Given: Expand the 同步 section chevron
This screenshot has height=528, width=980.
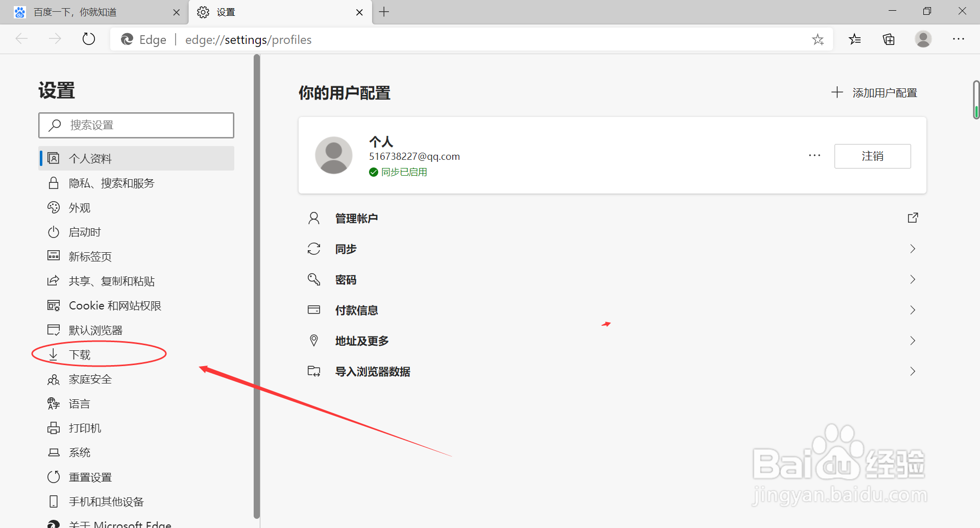Looking at the screenshot, I should coord(913,249).
